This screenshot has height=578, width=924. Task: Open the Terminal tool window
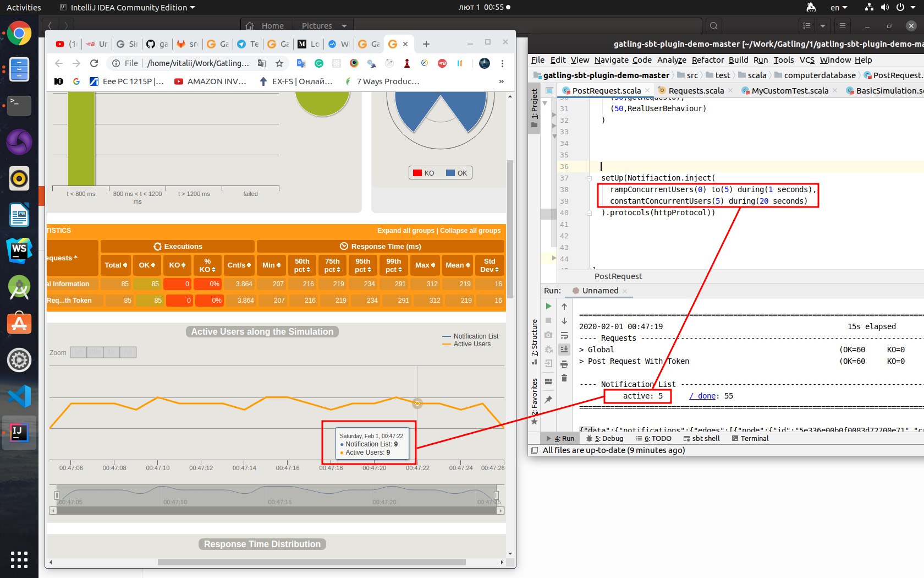point(750,439)
